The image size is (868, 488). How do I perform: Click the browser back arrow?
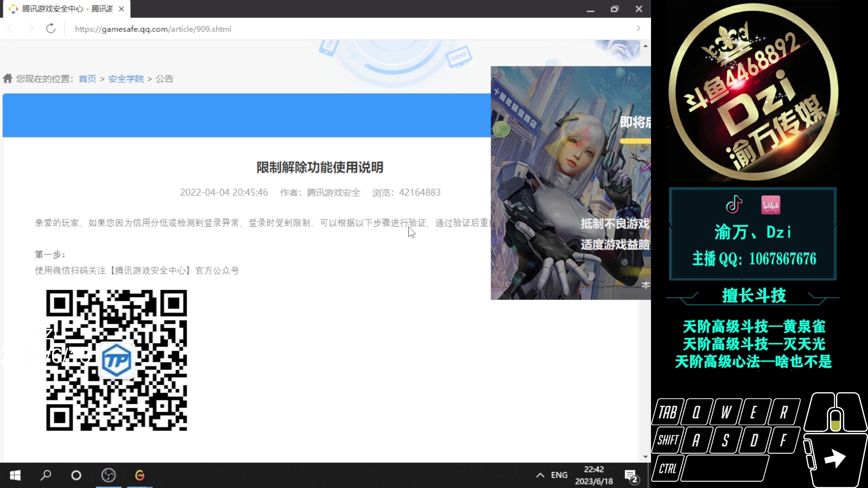pyautogui.click(x=10, y=29)
